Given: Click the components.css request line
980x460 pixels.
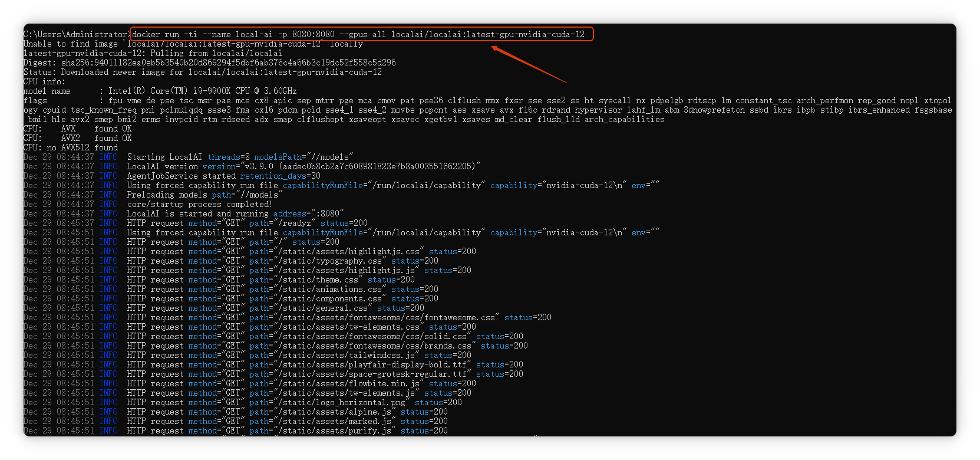Looking at the screenshot, I should point(231,298).
